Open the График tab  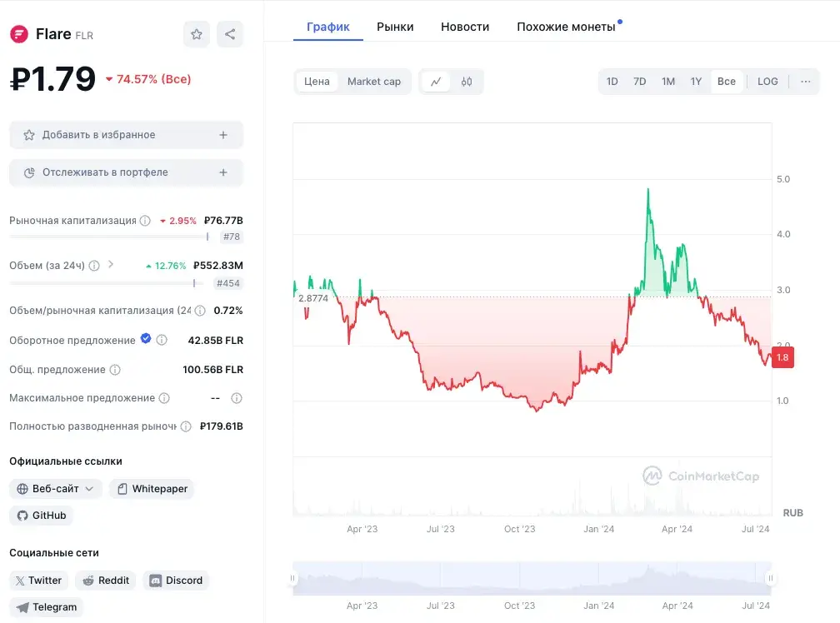327,27
